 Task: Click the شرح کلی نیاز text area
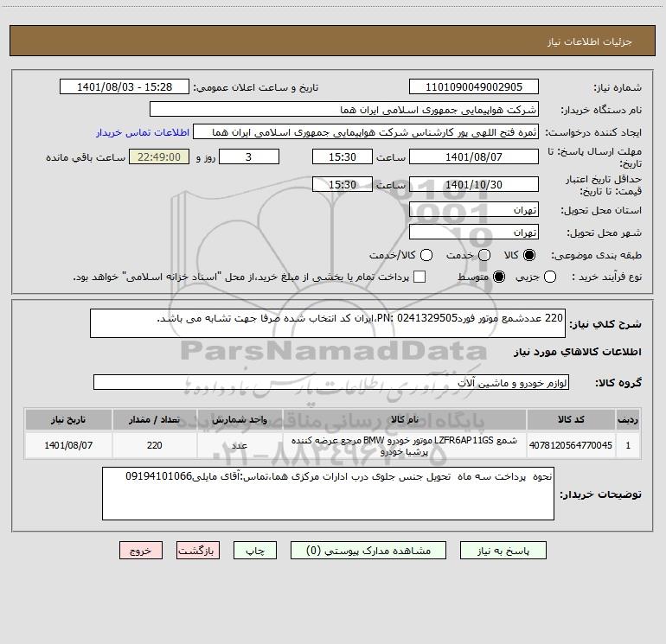[x=328, y=323]
